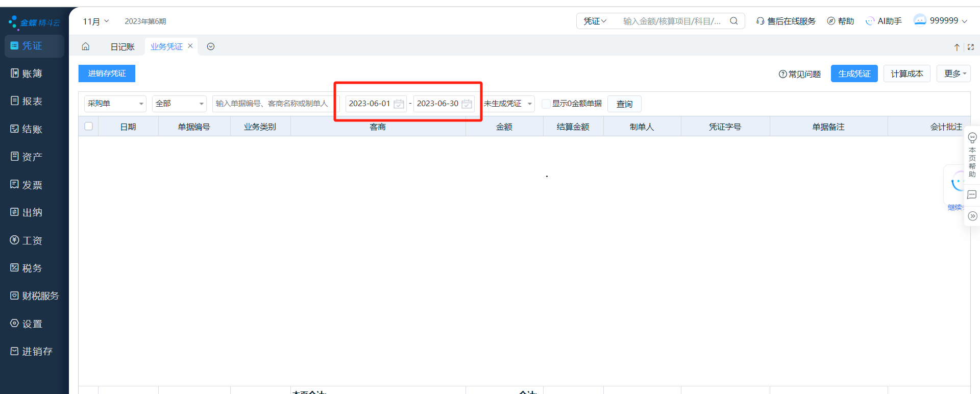Click the feedback chat bubble icon

tap(972, 194)
